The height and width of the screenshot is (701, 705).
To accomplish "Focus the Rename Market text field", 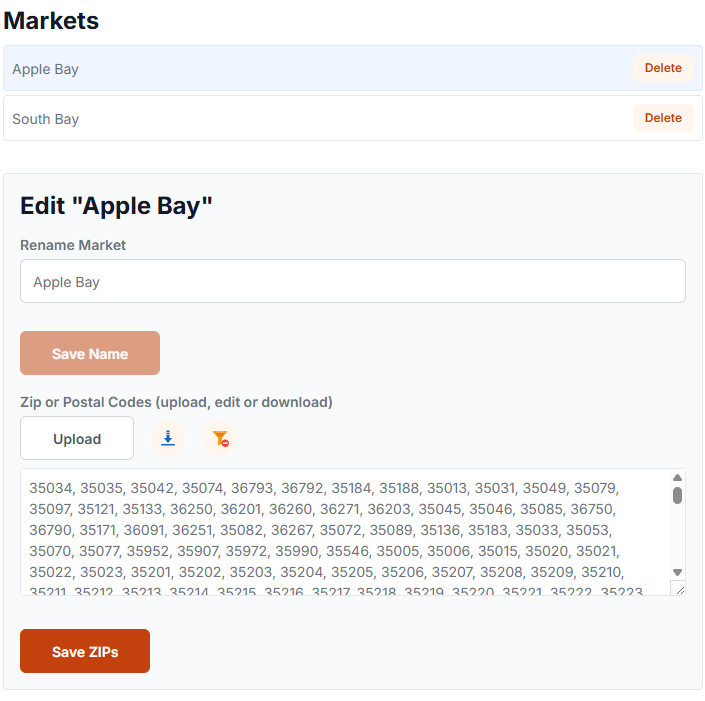I will pos(352,282).
